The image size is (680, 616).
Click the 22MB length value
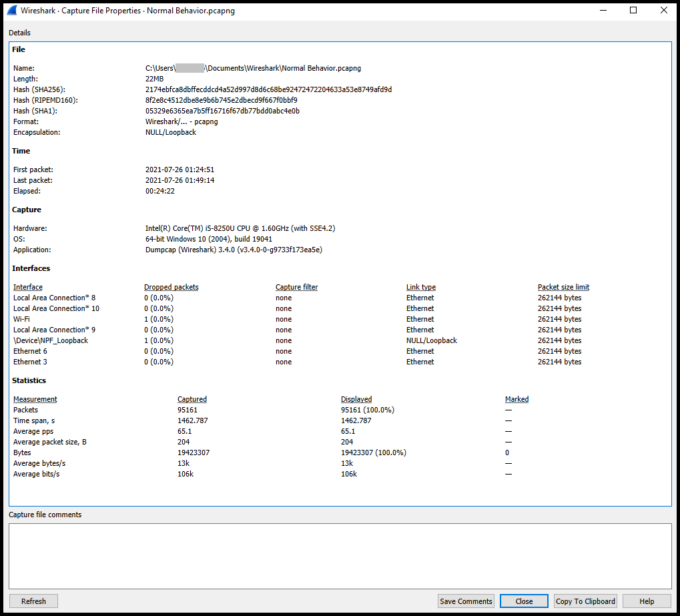(x=154, y=79)
